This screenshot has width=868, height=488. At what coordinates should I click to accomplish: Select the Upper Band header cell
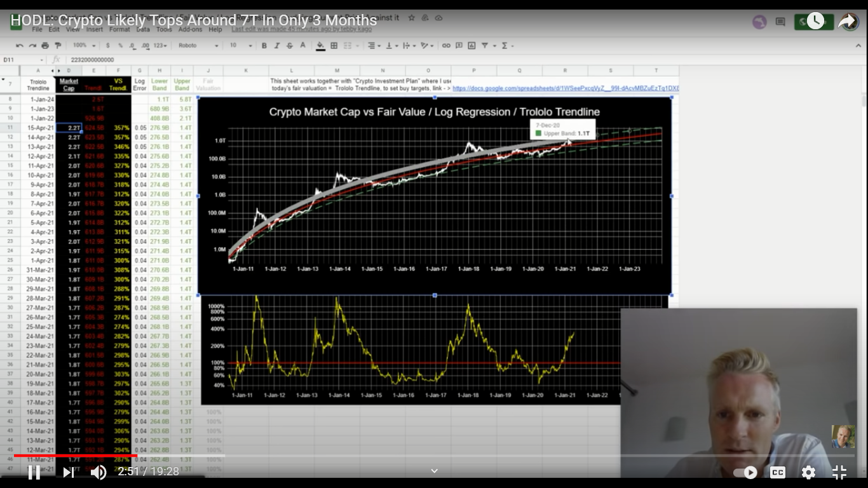[182, 85]
